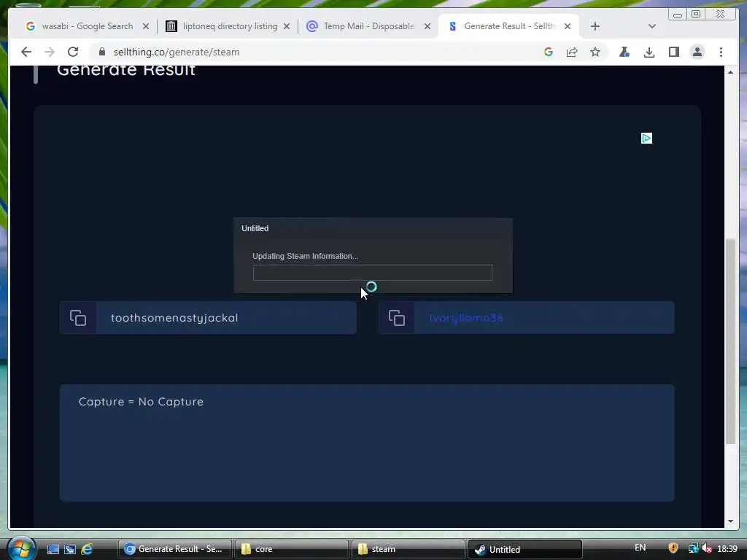Viewport: 747px width, 560px height.
Task: Open a new browser tab
Action: pos(595,26)
